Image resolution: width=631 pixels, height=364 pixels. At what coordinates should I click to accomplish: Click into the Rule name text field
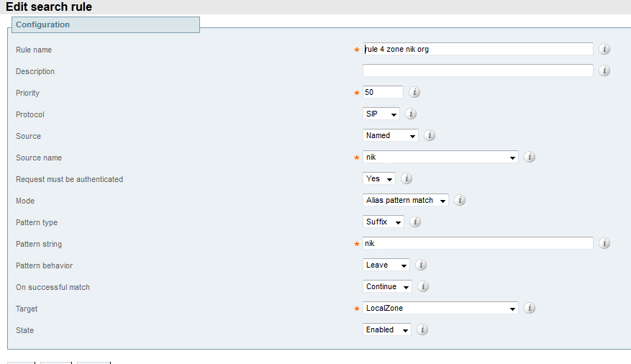pyautogui.click(x=478, y=49)
